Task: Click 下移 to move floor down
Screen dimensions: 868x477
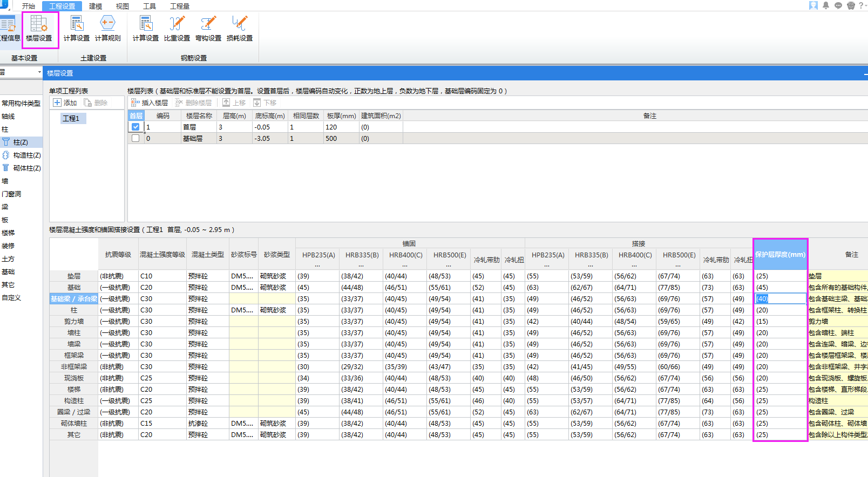Action: pyautogui.click(x=265, y=103)
